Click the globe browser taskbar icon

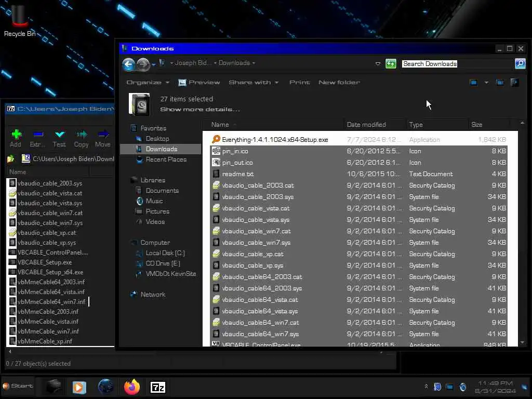[105, 387]
